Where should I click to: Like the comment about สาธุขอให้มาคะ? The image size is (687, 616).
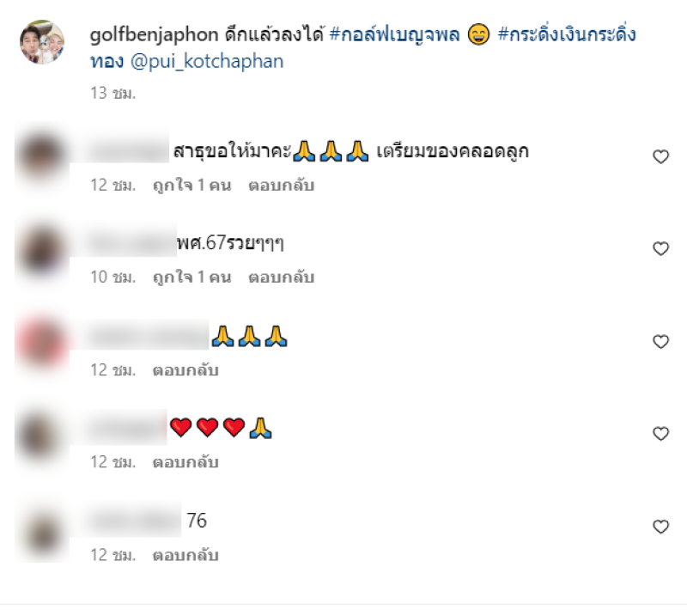tap(660, 157)
